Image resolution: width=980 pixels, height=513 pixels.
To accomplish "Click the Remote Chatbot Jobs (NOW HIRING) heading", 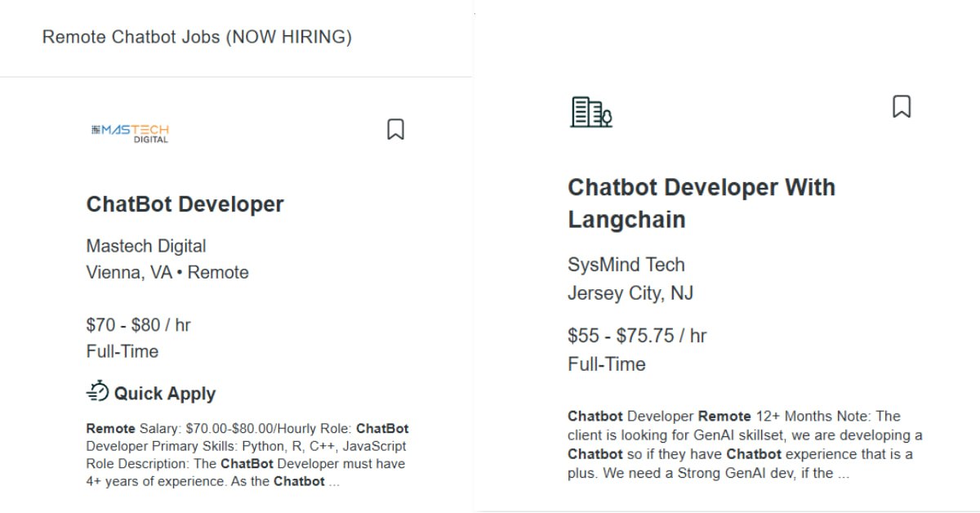I will (197, 37).
